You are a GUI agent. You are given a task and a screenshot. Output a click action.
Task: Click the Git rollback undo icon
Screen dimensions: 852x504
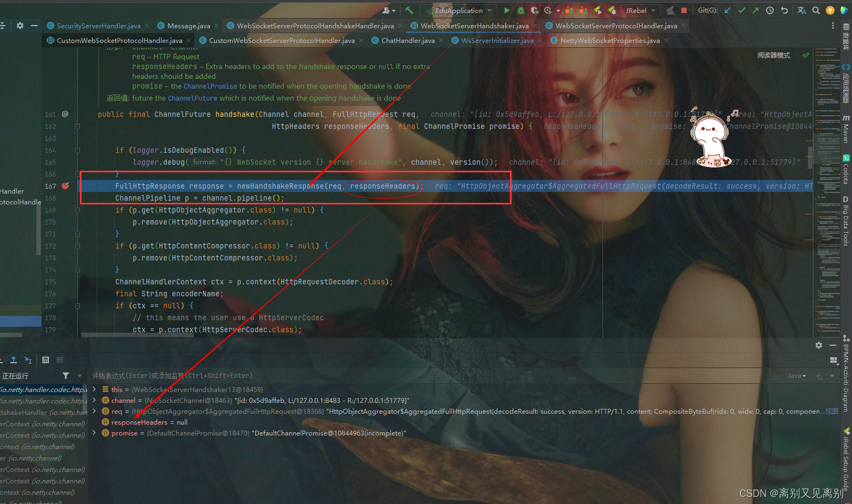(784, 10)
